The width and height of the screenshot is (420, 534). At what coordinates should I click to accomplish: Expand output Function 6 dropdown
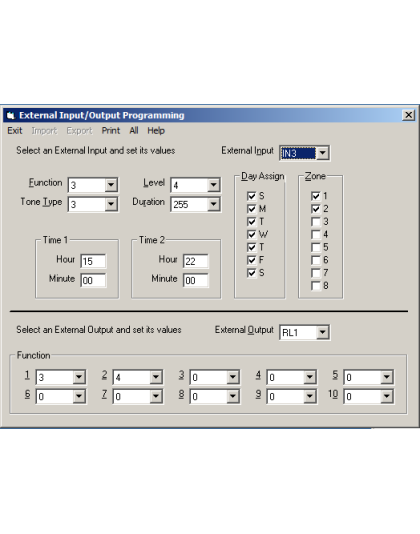(x=79, y=396)
